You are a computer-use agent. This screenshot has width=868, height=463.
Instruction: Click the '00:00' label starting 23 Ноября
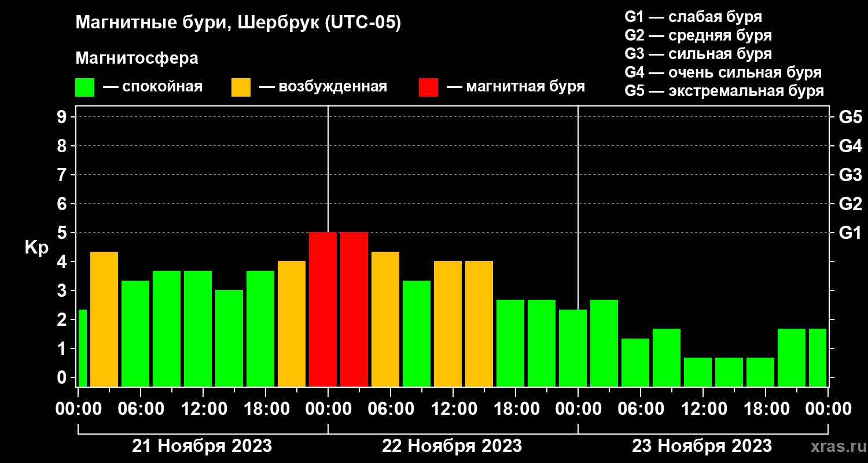pos(578,409)
